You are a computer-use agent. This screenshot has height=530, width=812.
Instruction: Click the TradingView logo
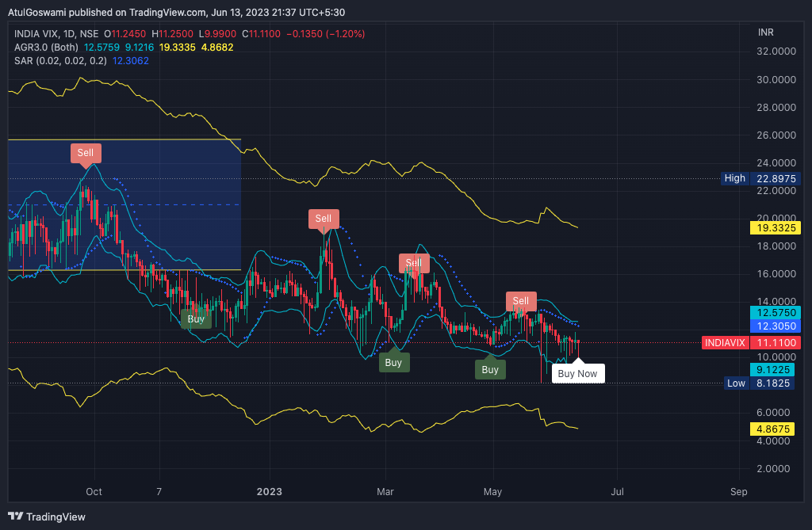pos(47,517)
